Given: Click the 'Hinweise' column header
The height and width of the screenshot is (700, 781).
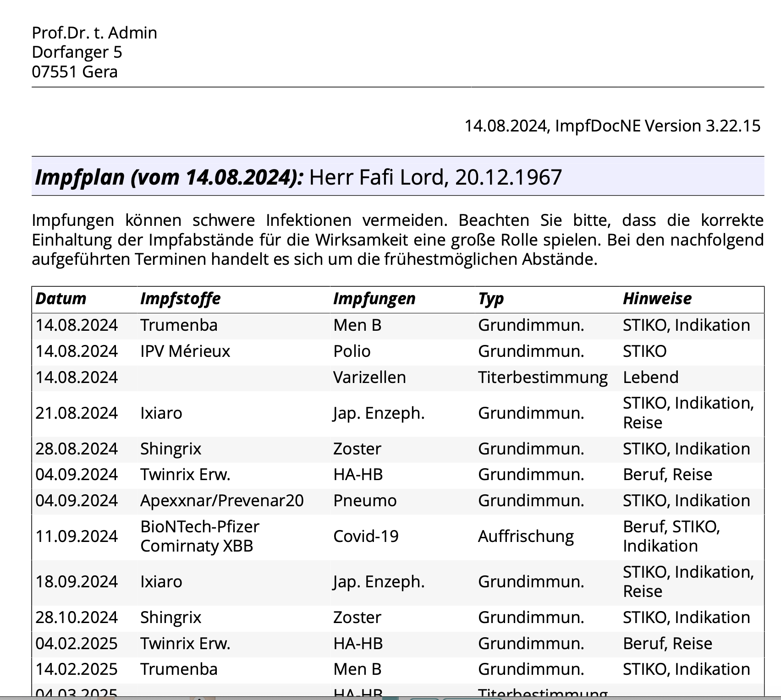Looking at the screenshot, I should 657,299.
